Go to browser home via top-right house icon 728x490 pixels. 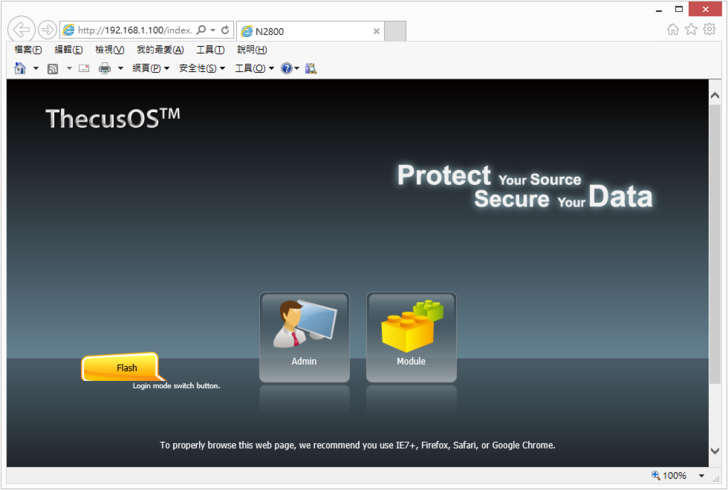point(673,30)
